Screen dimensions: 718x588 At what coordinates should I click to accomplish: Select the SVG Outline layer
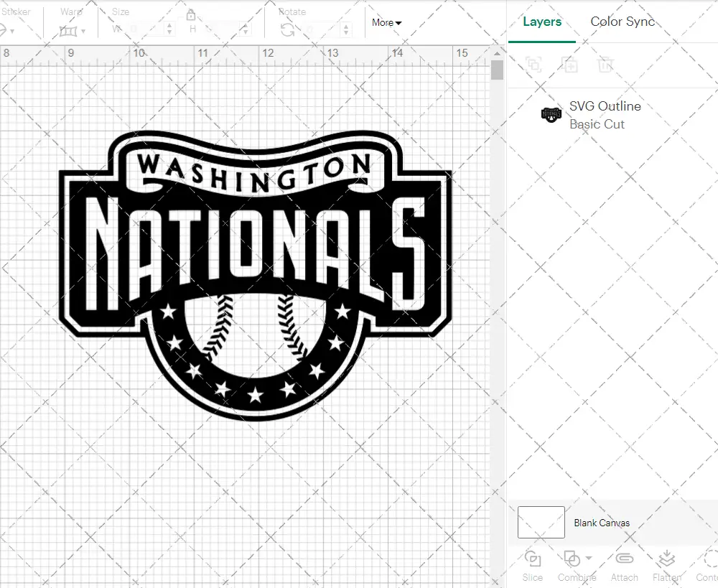(x=605, y=115)
